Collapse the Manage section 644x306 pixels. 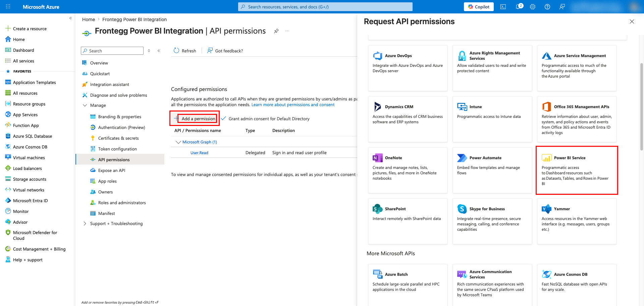[x=85, y=105]
